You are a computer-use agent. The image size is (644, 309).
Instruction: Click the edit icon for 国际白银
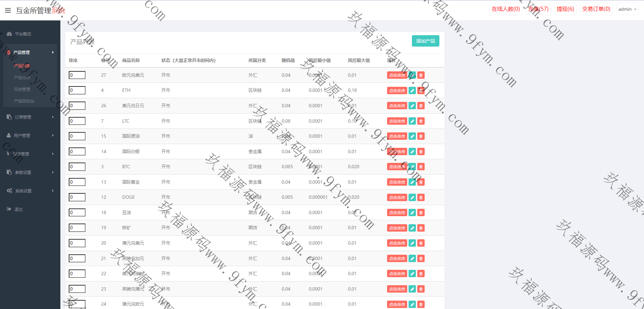pos(412,151)
